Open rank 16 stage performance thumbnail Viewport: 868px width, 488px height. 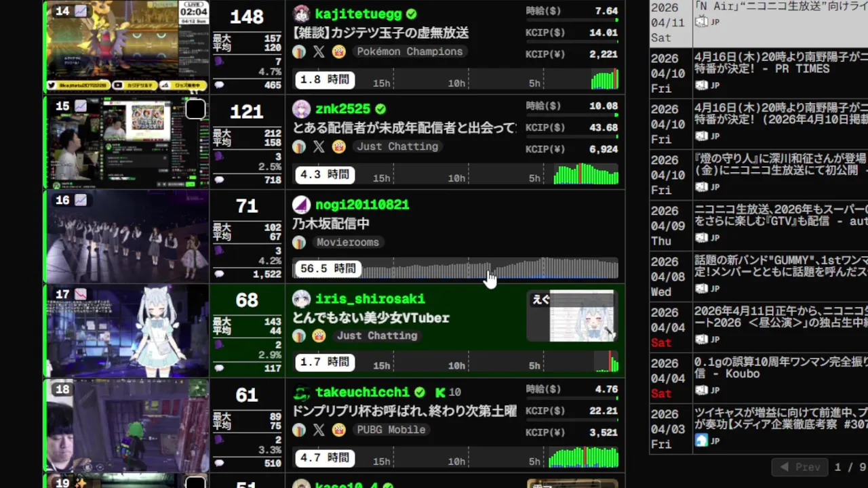[127, 237]
